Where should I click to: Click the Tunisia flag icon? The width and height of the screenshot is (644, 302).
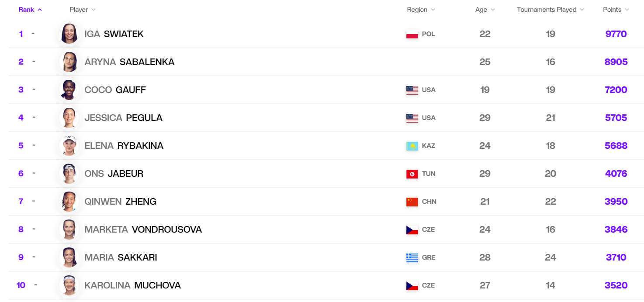pyautogui.click(x=412, y=174)
